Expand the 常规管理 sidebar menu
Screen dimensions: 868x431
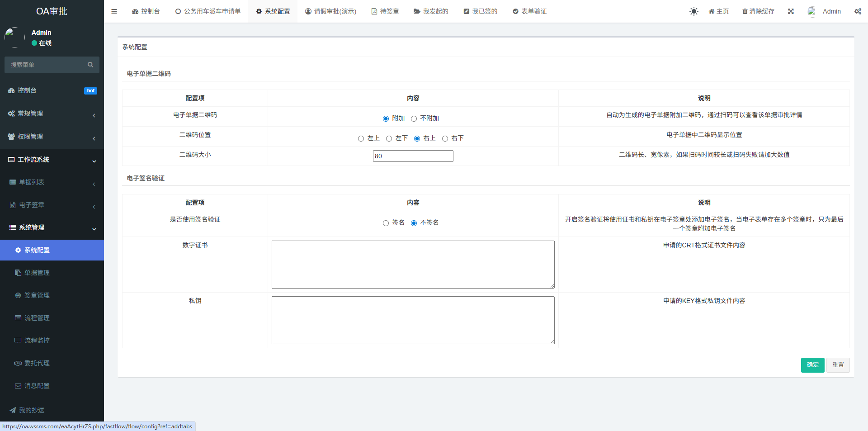[52, 114]
